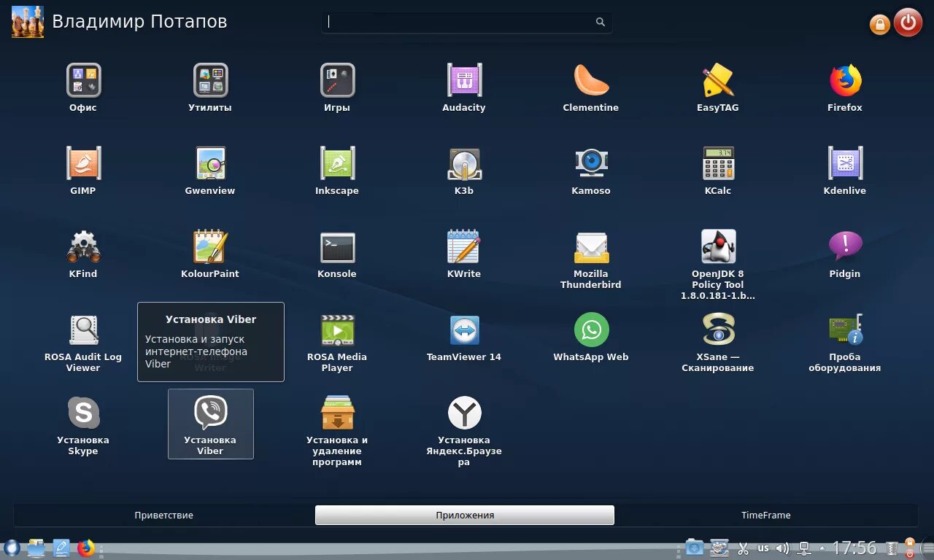Launch K3b disc burner

(464, 171)
